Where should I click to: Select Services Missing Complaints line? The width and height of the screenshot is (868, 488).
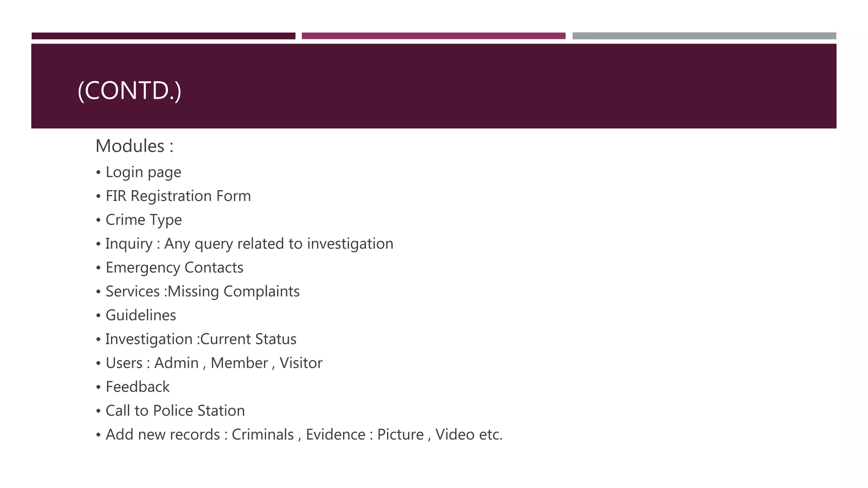(198, 291)
